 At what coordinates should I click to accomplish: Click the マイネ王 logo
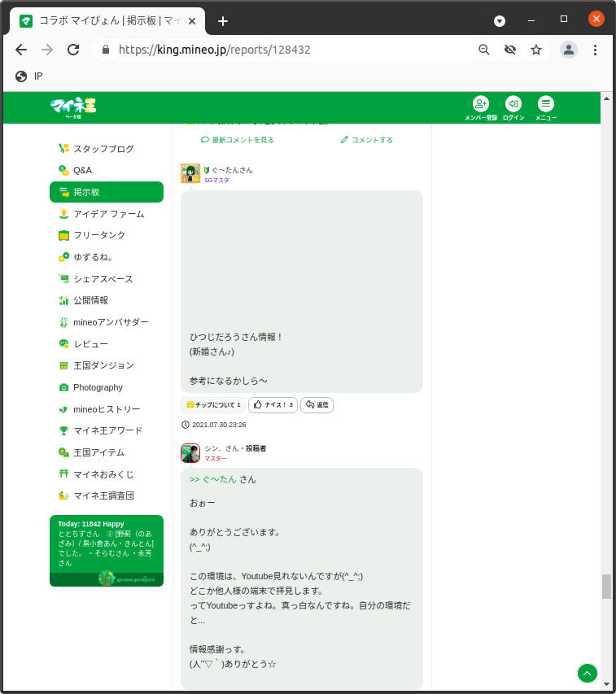[73, 107]
